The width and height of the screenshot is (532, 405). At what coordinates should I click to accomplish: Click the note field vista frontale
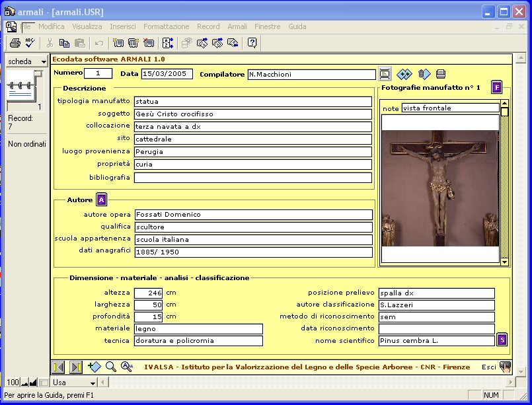click(450, 108)
